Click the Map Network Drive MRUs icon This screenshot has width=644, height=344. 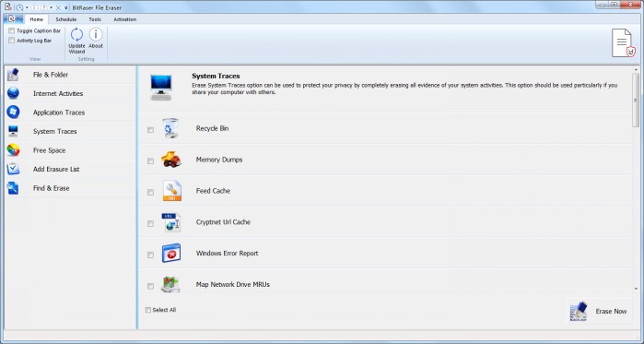[x=170, y=284]
